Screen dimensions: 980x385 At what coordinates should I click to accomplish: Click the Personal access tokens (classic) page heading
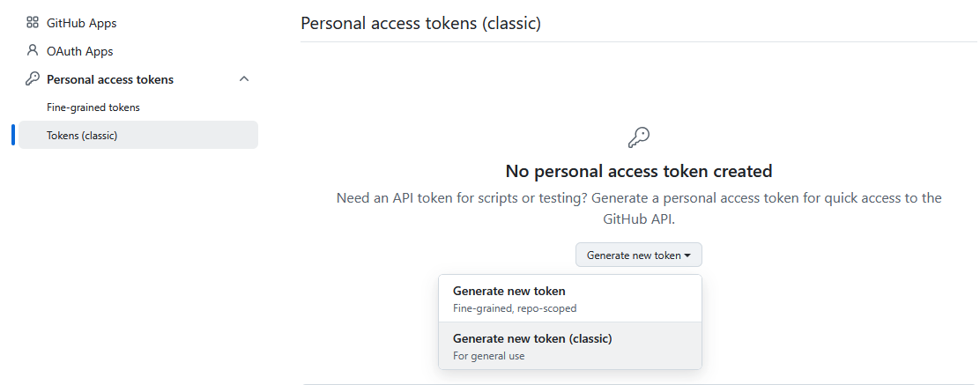coord(420,23)
